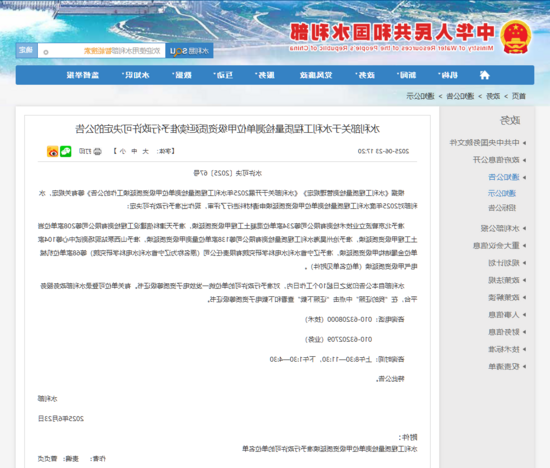550x468 pixels.
Task: Select 通知公示 in the sidebar submenu
Action: coord(502,193)
